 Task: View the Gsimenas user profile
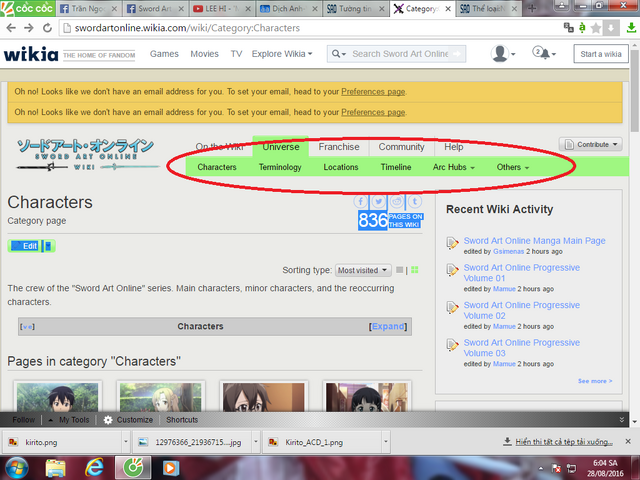click(508, 251)
